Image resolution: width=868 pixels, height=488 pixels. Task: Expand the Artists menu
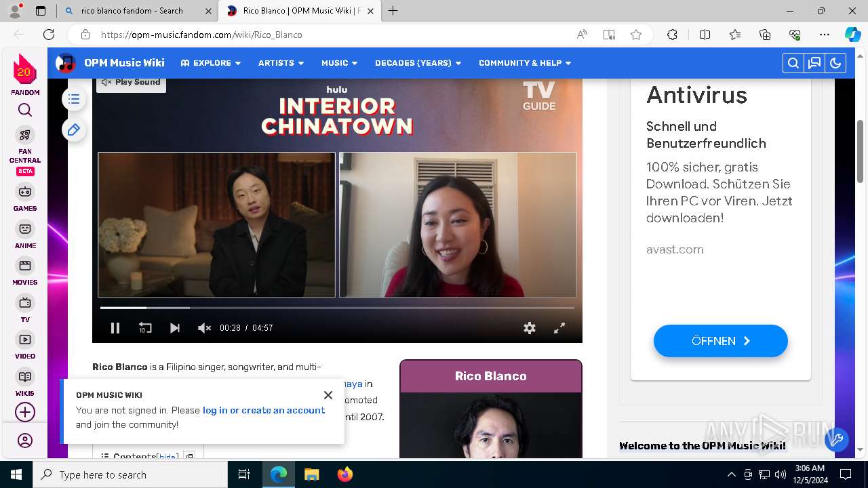point(281,63)
